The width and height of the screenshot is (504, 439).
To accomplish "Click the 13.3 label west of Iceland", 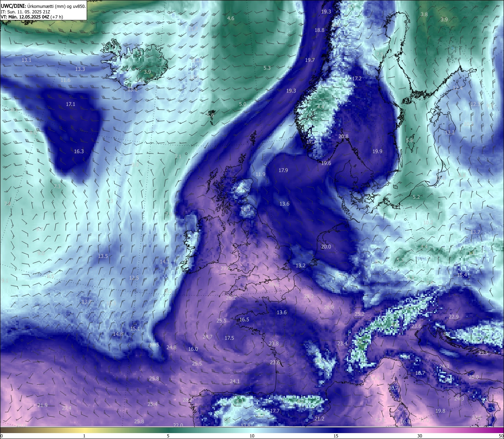I will 80,69.
